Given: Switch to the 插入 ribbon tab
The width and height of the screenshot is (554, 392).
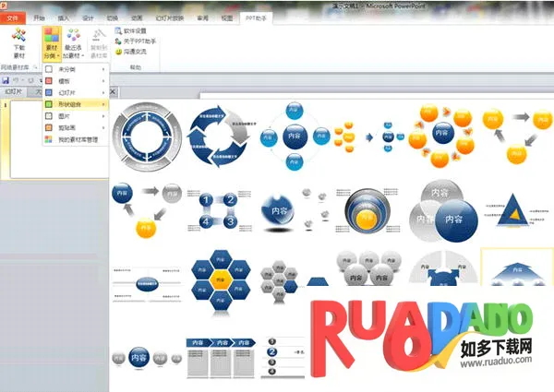Looking at the screenshot, I should [63, 18].
